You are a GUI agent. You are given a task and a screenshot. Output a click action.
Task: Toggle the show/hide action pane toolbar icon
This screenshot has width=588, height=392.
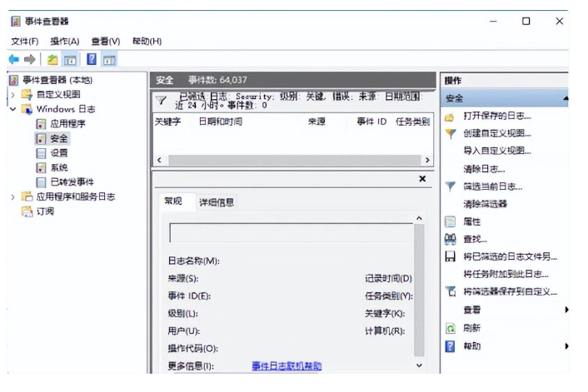pyautogui.click(x=109, y=60)
